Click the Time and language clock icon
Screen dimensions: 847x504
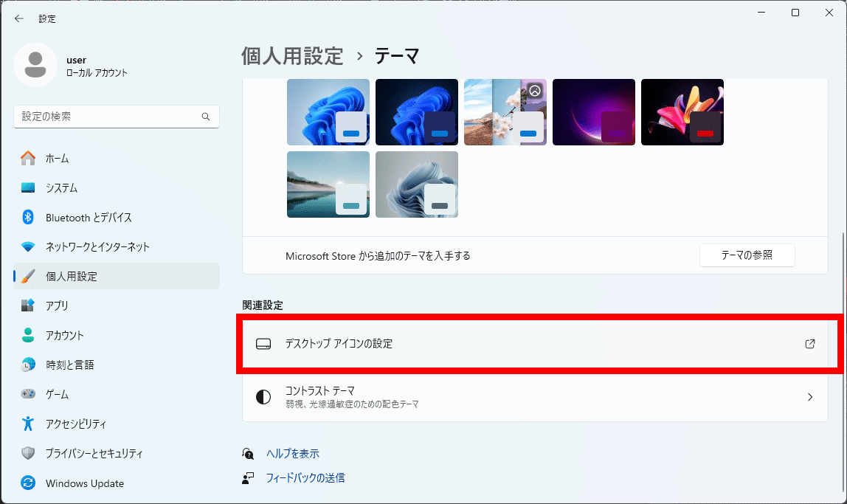tap(28, 365)
